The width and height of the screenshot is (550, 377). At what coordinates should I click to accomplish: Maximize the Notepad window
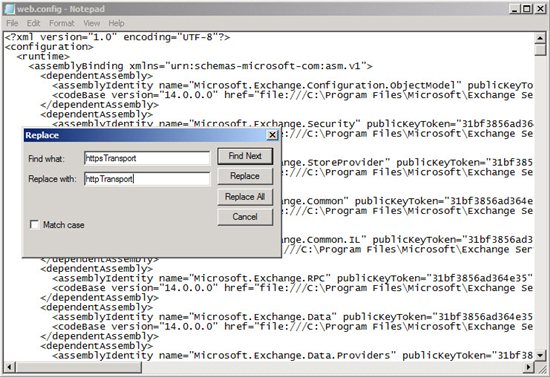pos(526,9)
